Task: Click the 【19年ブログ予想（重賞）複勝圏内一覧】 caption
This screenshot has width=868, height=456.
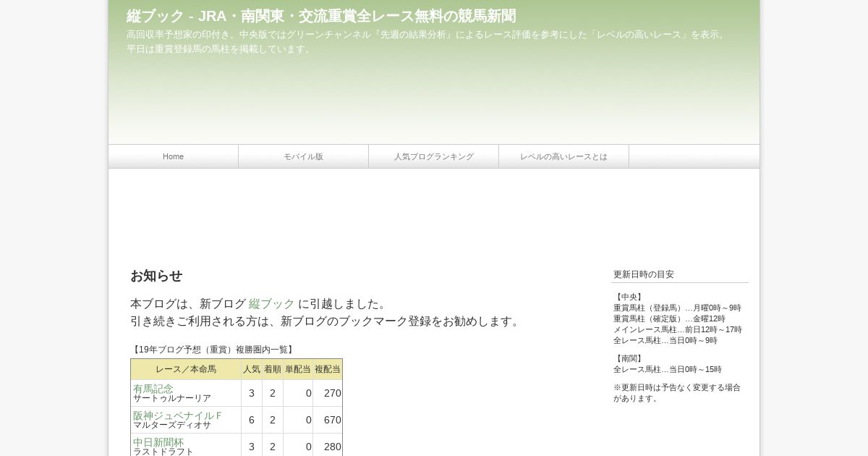Action: point(213,350)
